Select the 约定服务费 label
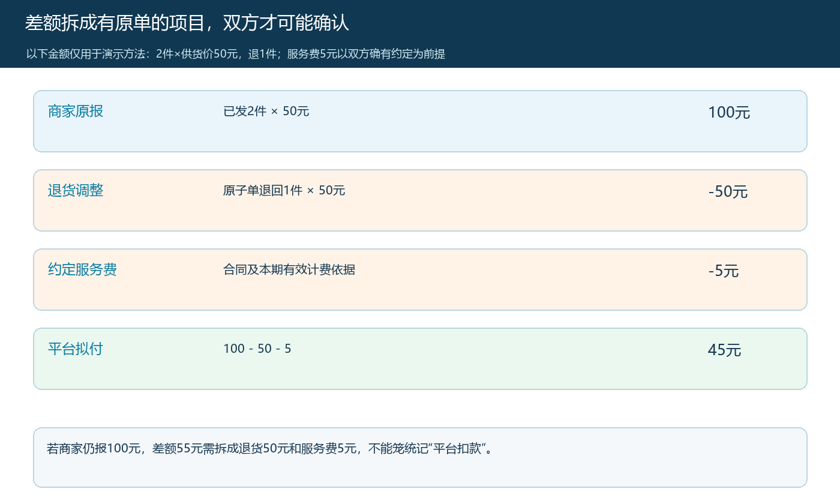The height and width of the screenshot is (504, 840). tap(82, 269)
